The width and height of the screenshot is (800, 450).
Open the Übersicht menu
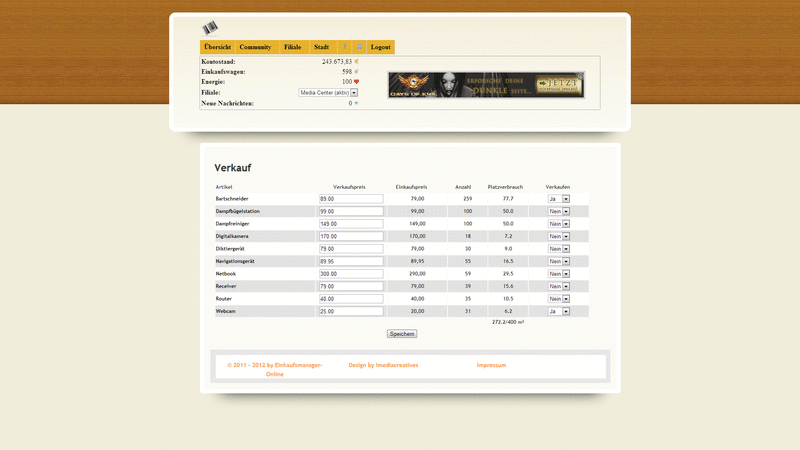(217, 47)
